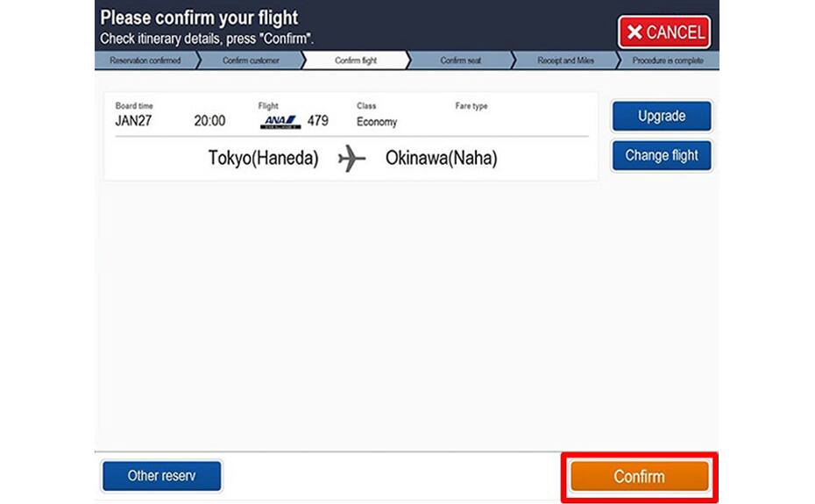Click the airplane icon between cities
The height and width of the screenshot is (504, 815).
(x=352, y=158)
